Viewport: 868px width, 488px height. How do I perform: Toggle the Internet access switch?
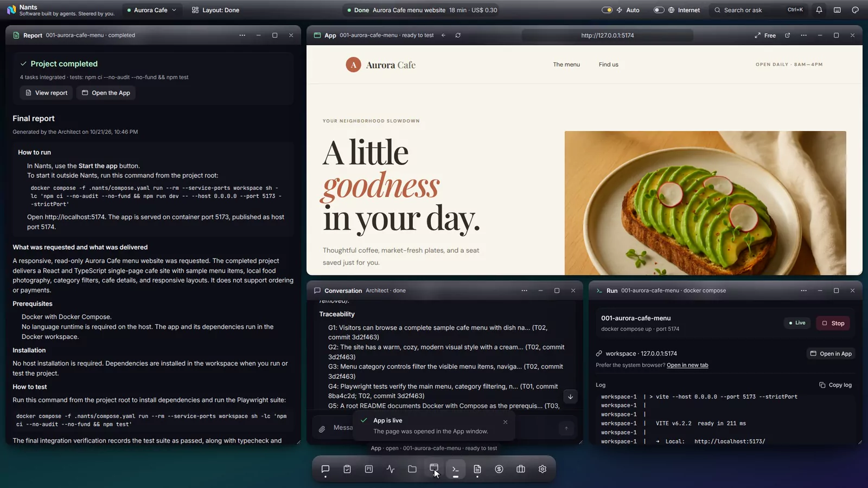pyautogui.click(x=659, y=10)
